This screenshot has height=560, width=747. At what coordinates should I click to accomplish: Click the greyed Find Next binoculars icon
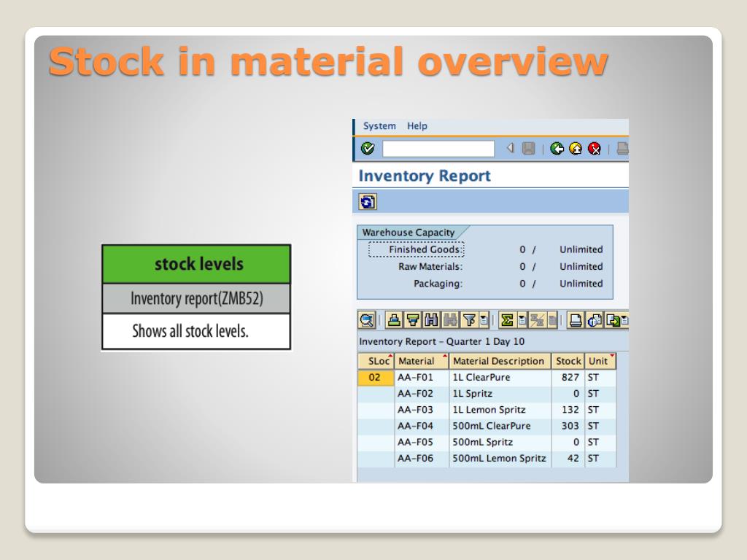(449, 320)
